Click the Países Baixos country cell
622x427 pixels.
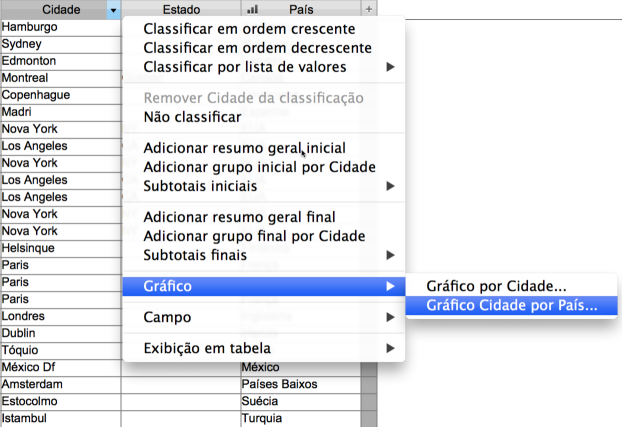pos(301,385)
